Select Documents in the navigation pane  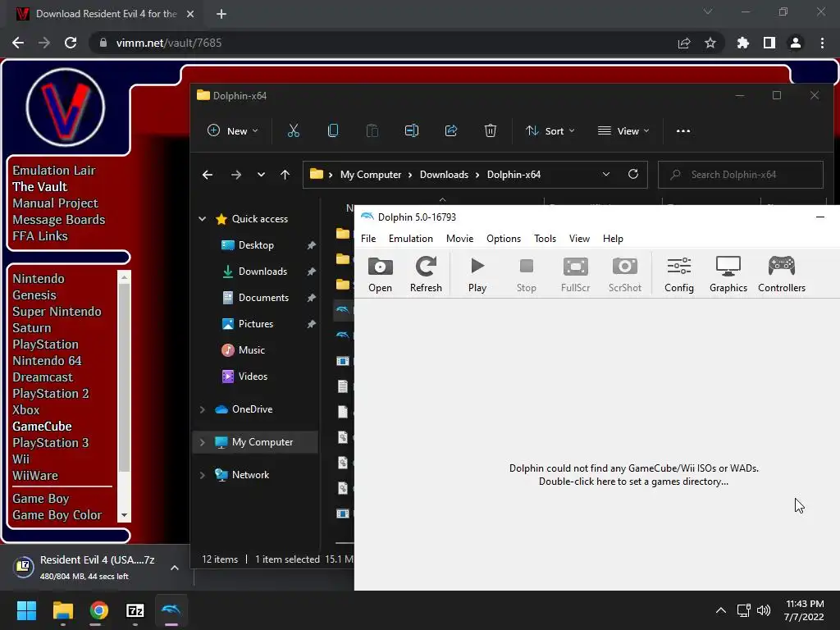[x=263, y=297]
